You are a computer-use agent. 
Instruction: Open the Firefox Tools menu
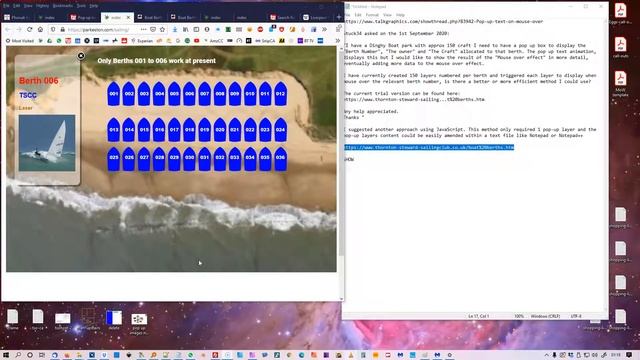[x=81, y=6]
